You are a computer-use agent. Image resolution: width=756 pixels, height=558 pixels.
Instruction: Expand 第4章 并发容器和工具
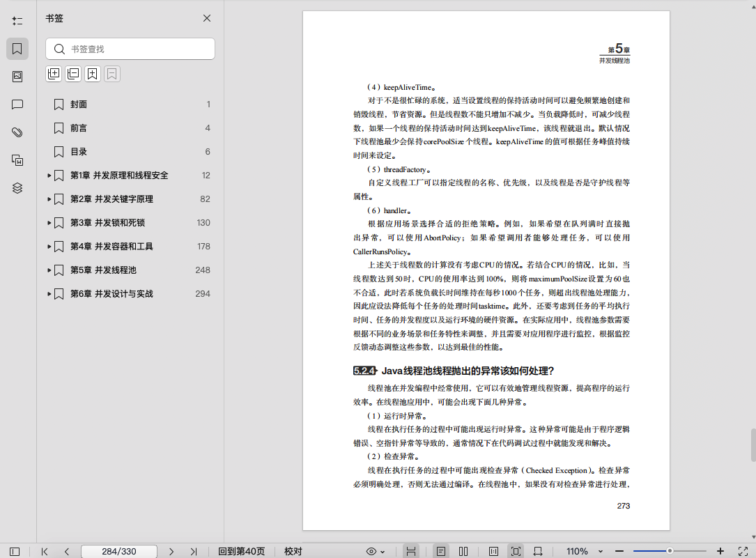pyautogui.click(x=49, y=246)
